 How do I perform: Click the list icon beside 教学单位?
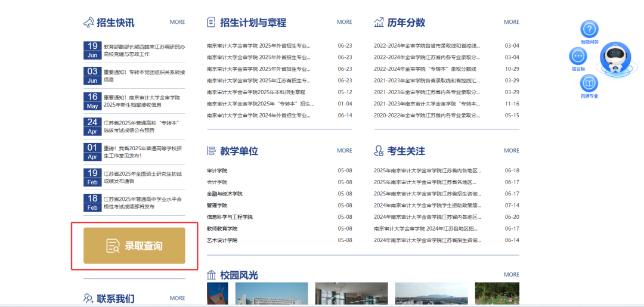click(x=211, y=151)
